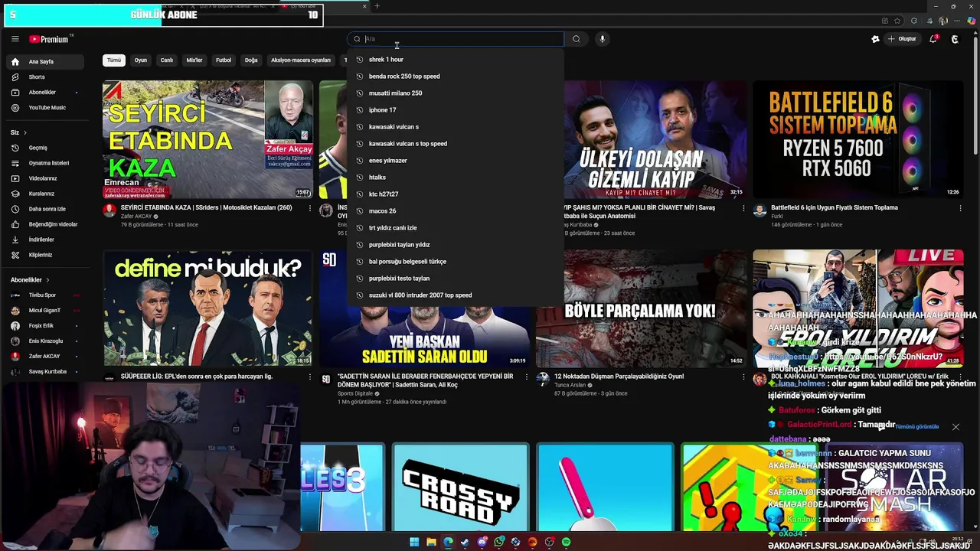The width and height of the screenshot is (980, 551).
Task: Play 'define mi bulduk?' video thumbnail
Action: (x=207, y=308)
